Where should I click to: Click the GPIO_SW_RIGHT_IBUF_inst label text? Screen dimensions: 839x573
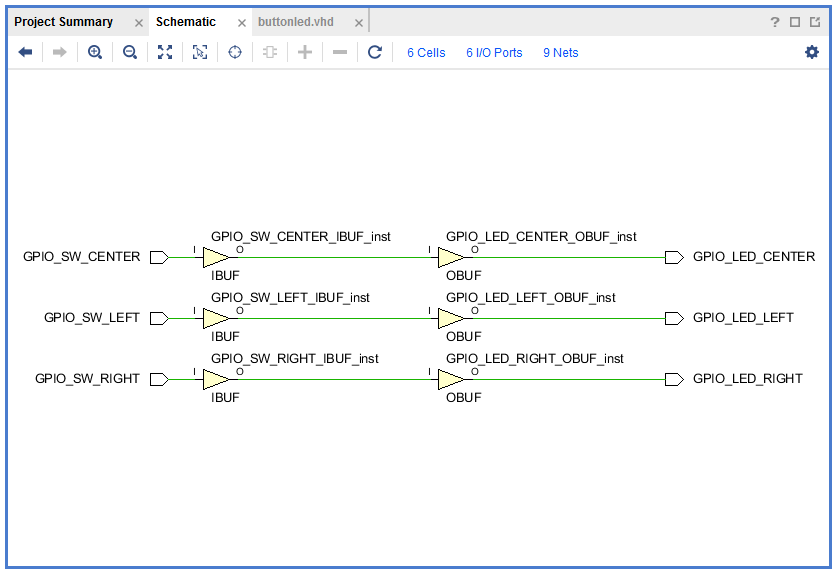(x=295, y=358)
